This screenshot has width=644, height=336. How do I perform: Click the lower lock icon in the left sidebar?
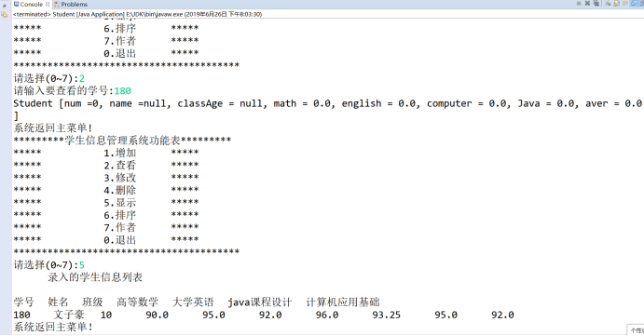5,15
